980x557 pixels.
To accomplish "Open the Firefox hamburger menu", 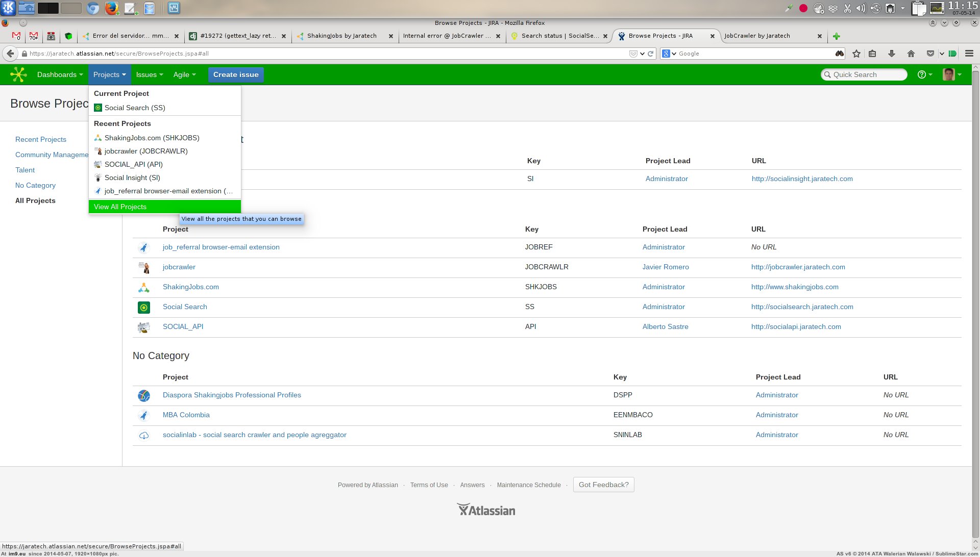I will coord(969,54).
